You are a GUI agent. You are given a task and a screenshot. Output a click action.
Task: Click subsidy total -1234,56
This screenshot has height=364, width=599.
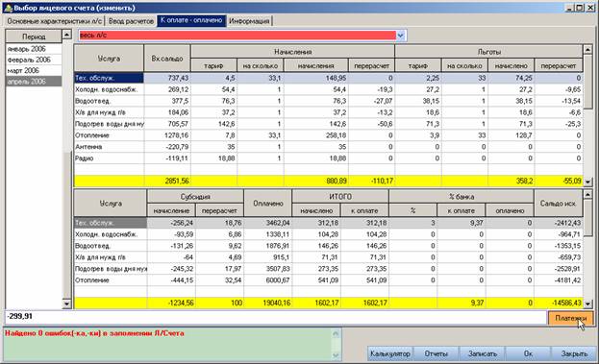click(x=171, y=303)
